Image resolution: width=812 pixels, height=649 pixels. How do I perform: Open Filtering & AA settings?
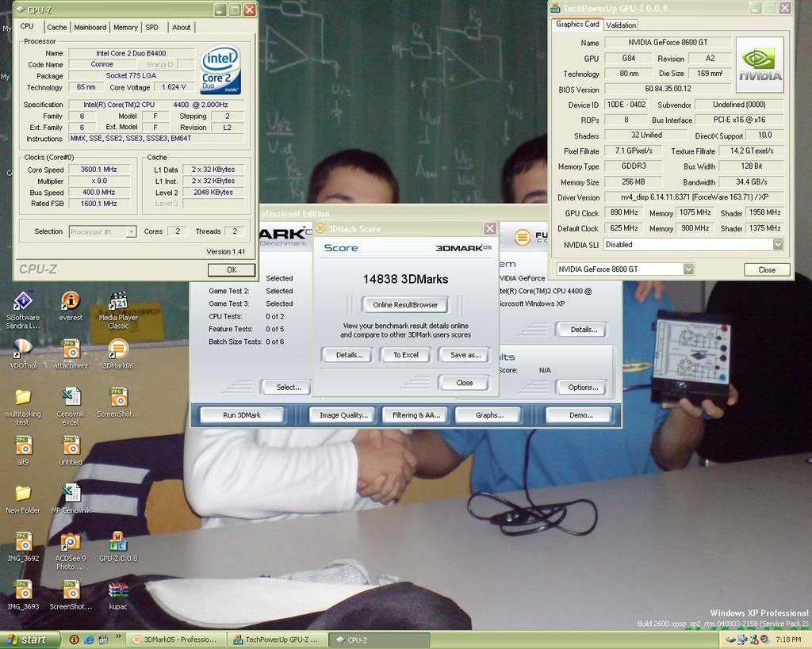coord(416,415)
